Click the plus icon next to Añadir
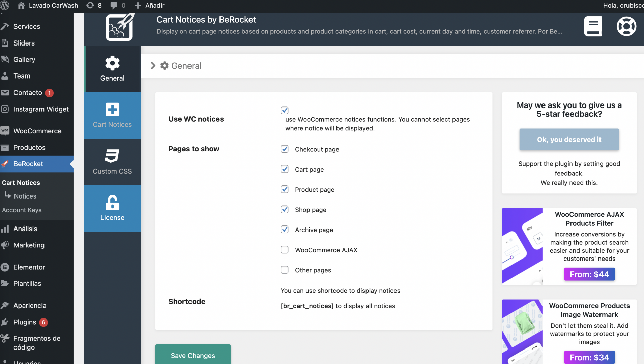This screenshot has width=644, height=364. click(138, 6)
